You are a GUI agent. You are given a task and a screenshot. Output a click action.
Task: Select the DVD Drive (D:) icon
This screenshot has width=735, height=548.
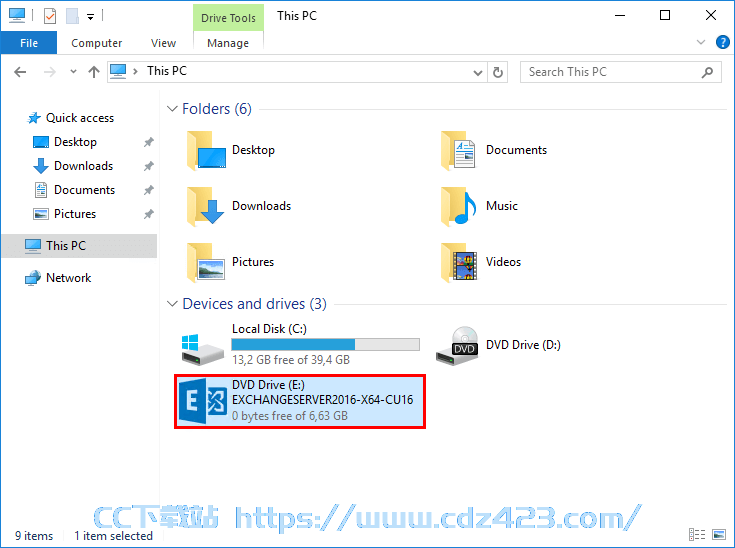click(x=458, y=346)
